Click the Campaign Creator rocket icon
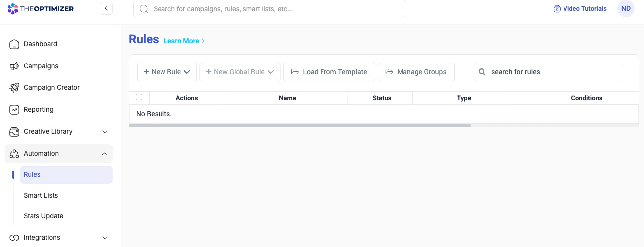Screen dimensions: 644x247 (14, 88)
